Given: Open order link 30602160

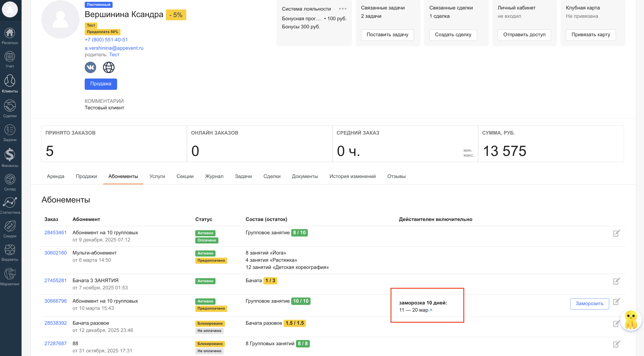Looking at the screenshot, I should click(56, 253).
